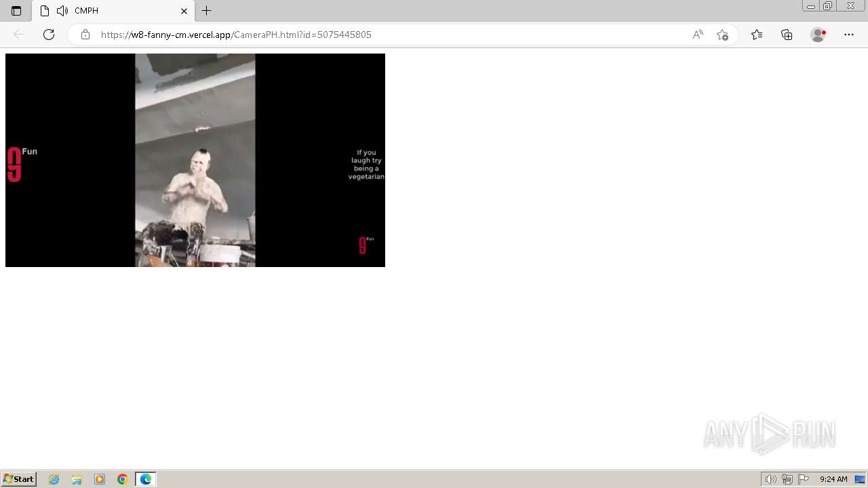Open the tab actions menu icon
Viewport: 868px width, 488px height.
(16, 11)
